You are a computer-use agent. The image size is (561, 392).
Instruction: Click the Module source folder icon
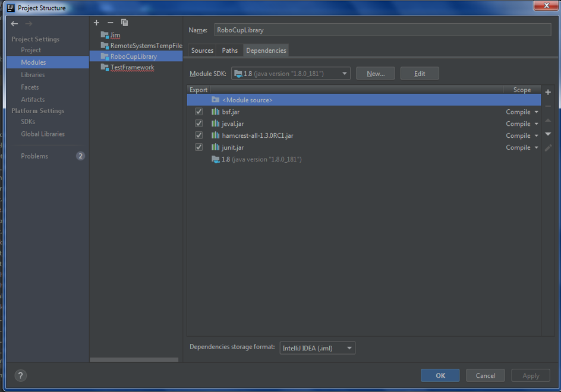click(215, 100)
